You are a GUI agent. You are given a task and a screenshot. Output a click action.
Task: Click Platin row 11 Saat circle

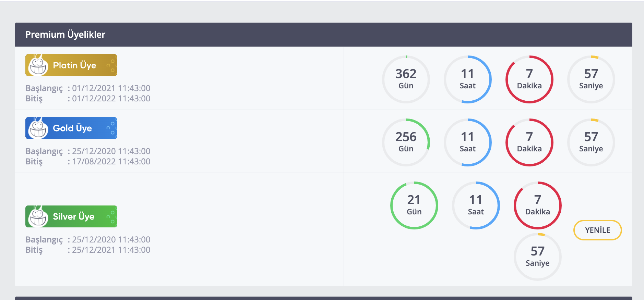point(468,79)
